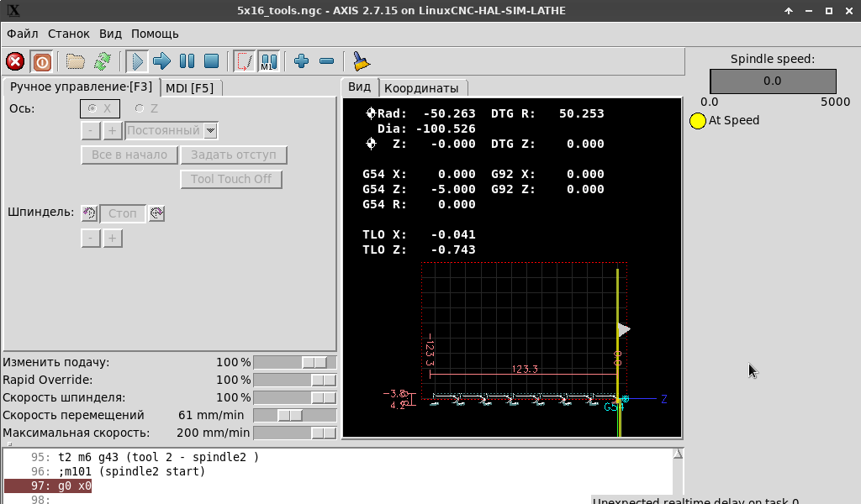Click the DTG R 50.253 readout
Viewport: 861px width, 504px height.
(x=547, y=113)
